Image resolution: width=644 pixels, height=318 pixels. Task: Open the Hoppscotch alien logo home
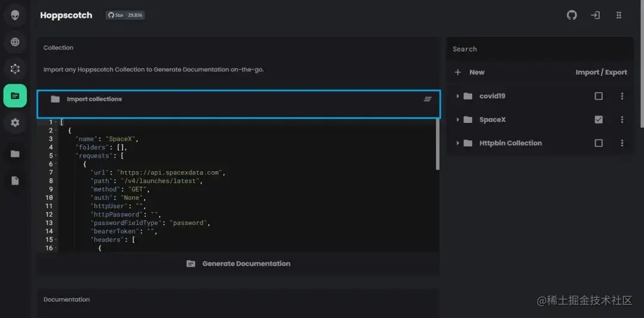pyautogui.click(x=15, y=16)
